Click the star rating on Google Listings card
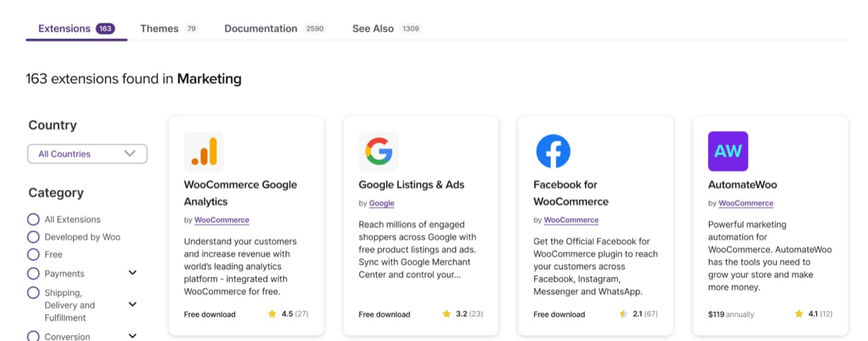Viewport: 868px width, 341px height. pyautogui.click(x=446, y=314)
